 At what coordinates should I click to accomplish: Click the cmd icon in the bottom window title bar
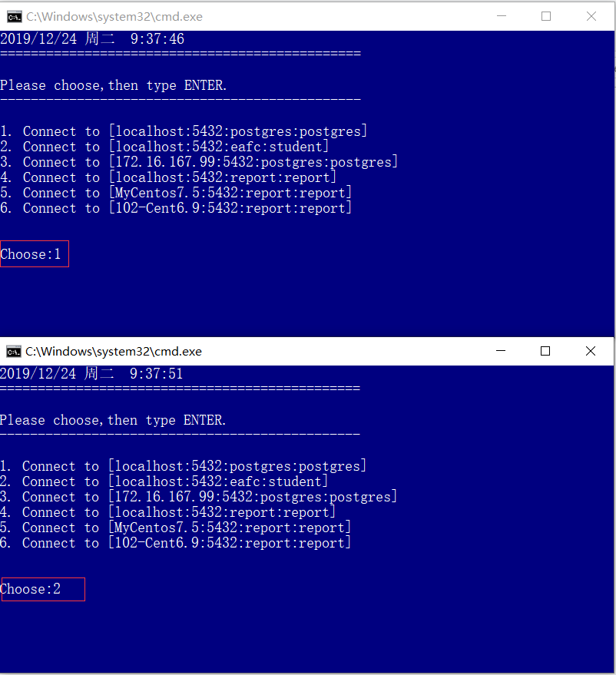coord(13,352)
